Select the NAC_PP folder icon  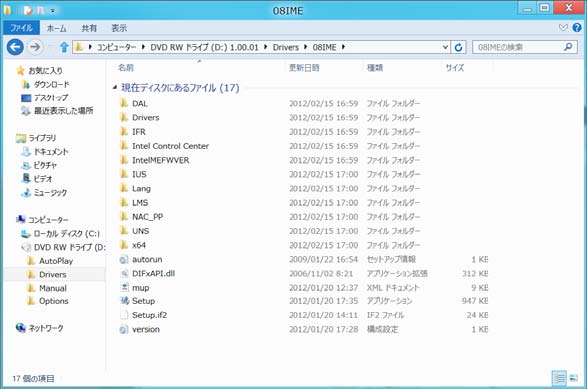coord(124,216)
